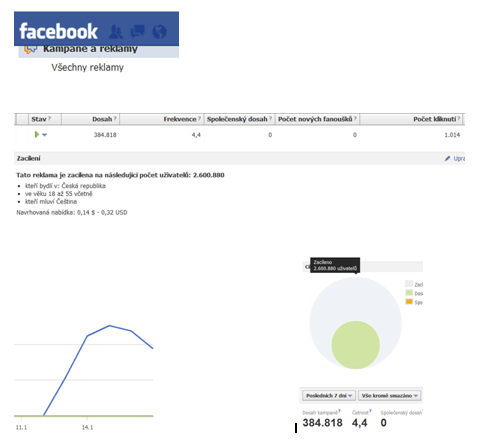Click the Kampaně a reklamy icon

coord(30,49)
